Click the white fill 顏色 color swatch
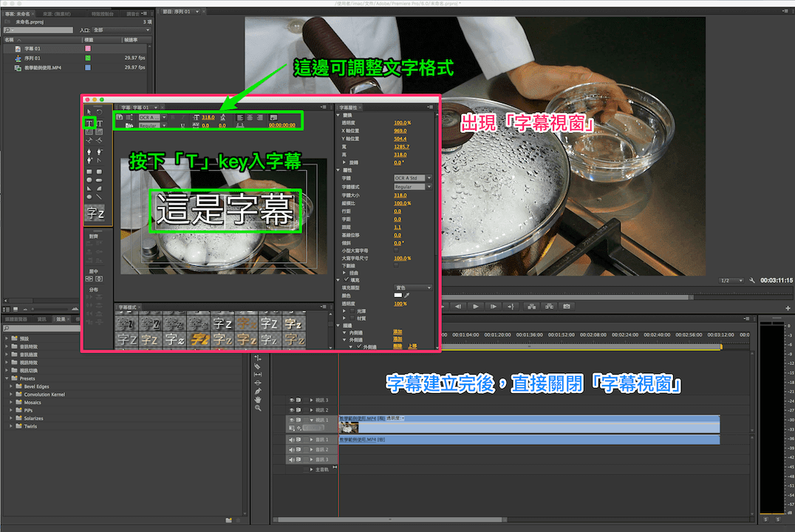The height and width of the screenshot is (532, 795). point(398,295)
